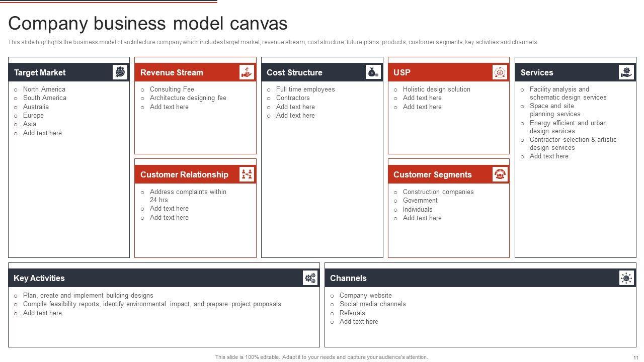Select 'Address complaints within 24 hrs' text
Viewport: 644px width, 362px height.
tap(188, 196)
